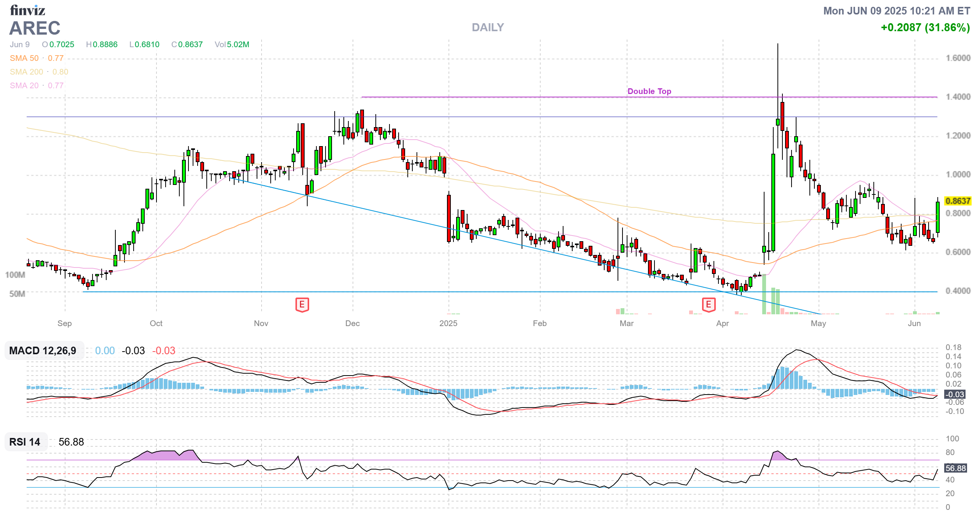Click the November earnings E marker

[302, 304]
